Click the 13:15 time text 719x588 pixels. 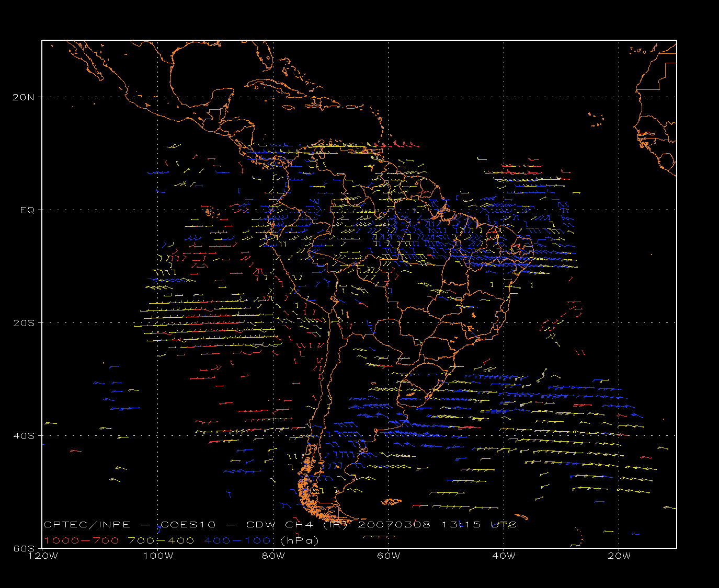pos(460,524)
